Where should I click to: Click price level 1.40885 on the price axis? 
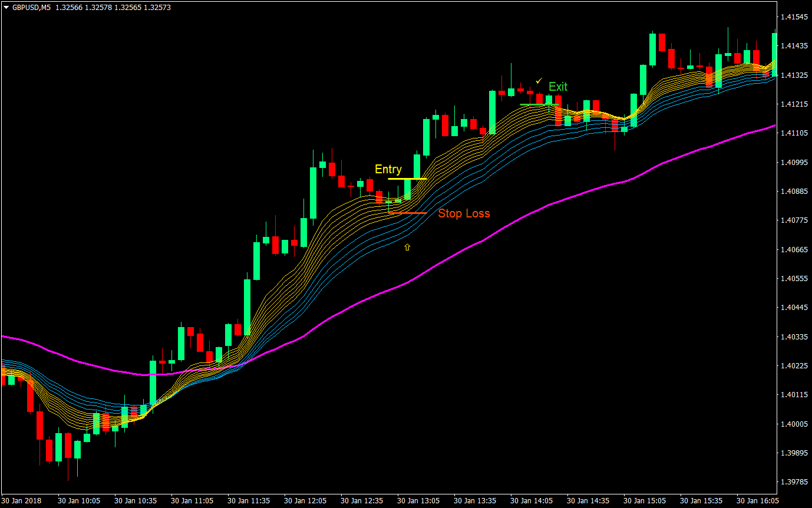pos(794,192)
